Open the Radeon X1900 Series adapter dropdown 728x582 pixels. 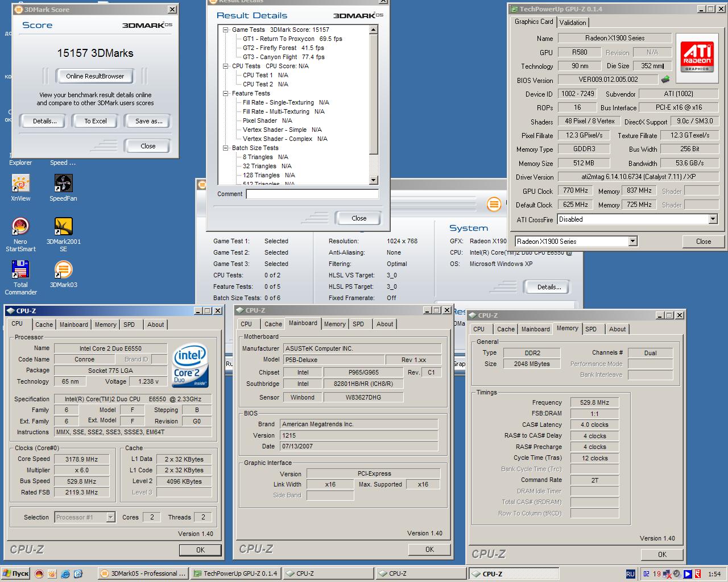(632, 242)
